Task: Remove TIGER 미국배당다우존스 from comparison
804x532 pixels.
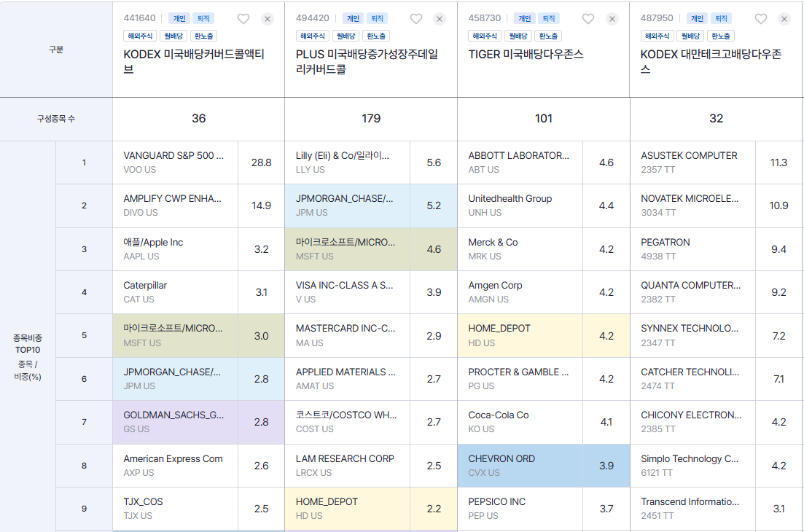Action: coord(612,19)
